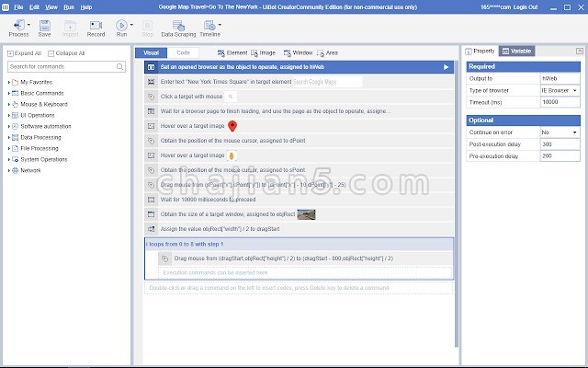This screenshot has height=368, width=588.
Task: Open the Run button dropdown arrow
Action: [131, 25]
